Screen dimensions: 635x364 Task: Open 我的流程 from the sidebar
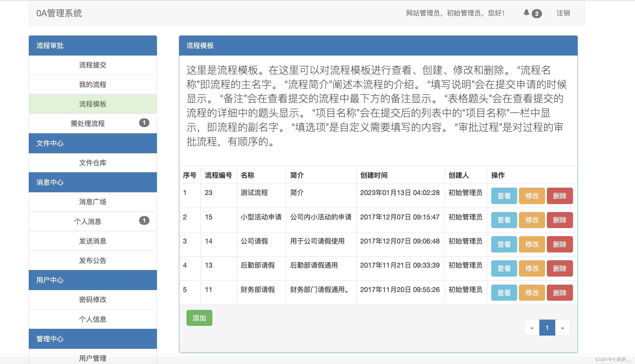click(x=92, y=84)
